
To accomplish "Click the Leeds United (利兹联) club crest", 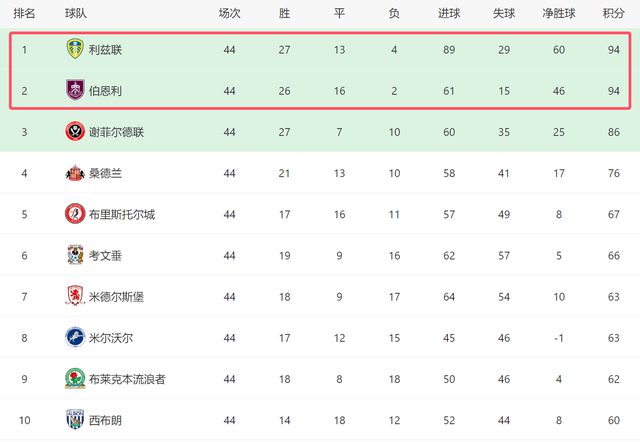I will (x=74, y=49).
